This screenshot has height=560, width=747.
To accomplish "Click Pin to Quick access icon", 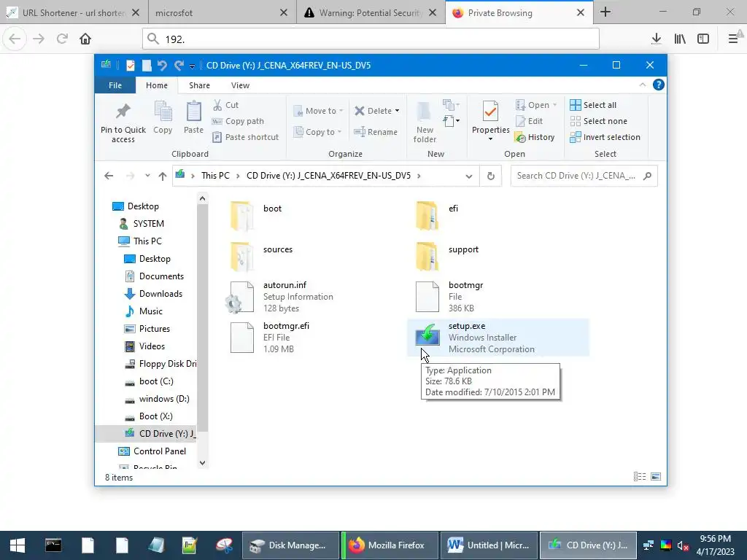I will (x=123, y=112).
